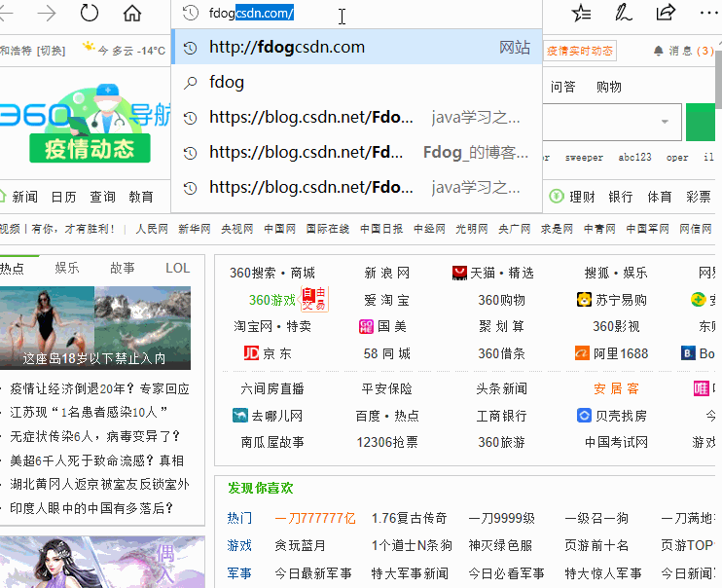Screen dimensions: 722x588
Task: Open 央视网 news site link
Action: pyautogui.click(x=237, y=229)
